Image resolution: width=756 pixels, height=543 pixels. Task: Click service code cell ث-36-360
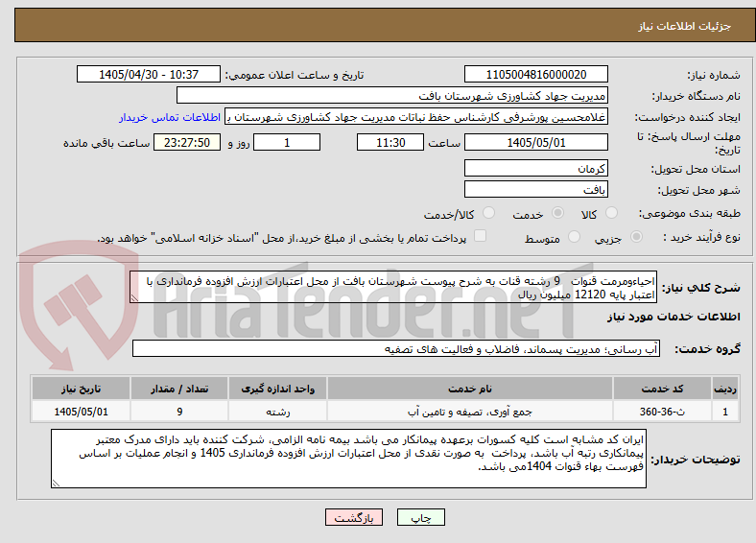coord(662,412)
